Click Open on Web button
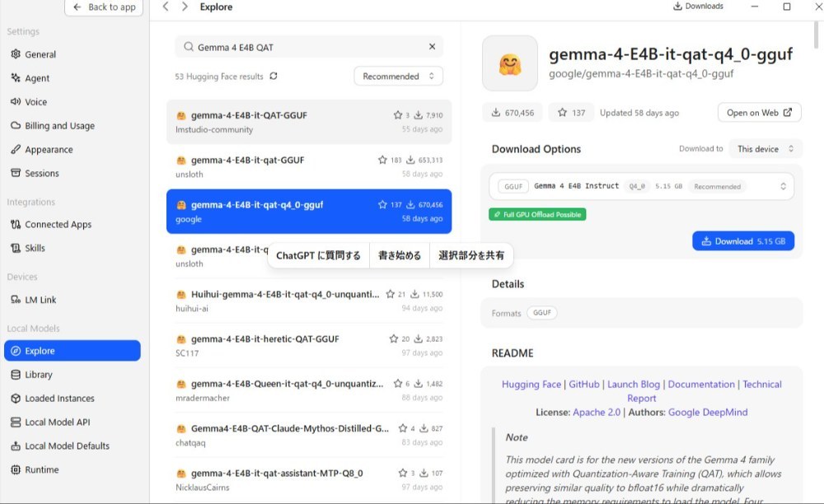The width and height of the screenshot is (824, 504). 760,112
